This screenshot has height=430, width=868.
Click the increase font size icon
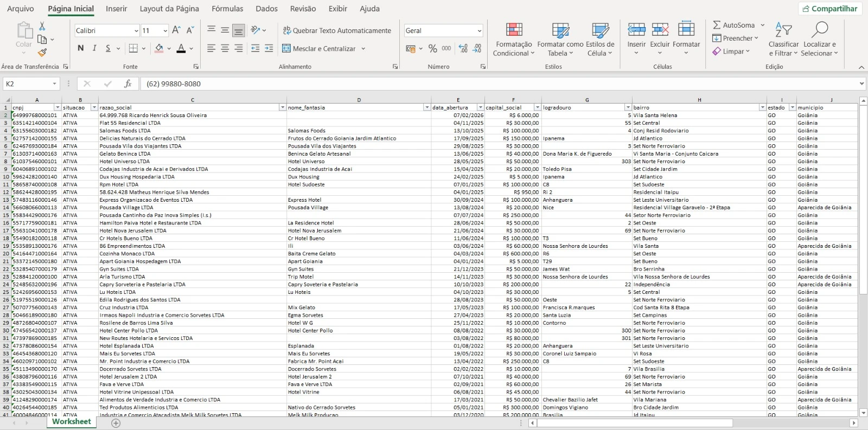pyautogui.click(x=176, y=30)
